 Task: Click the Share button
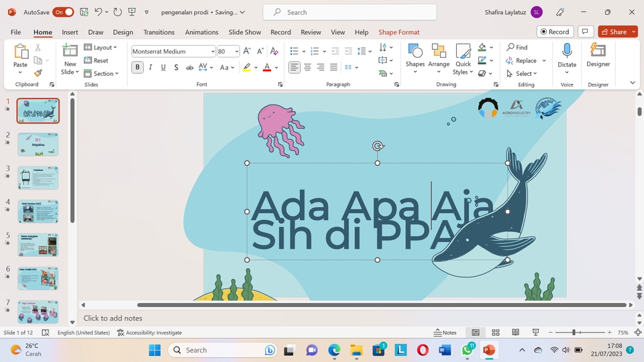click(614, 32)
